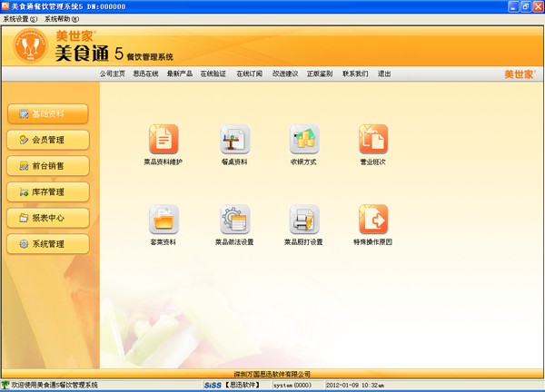Open 收银方式 payment method icon
Image resolution: width=545 pixels, height=392 pixels.
pyautogui.click(x=303, y=140)
